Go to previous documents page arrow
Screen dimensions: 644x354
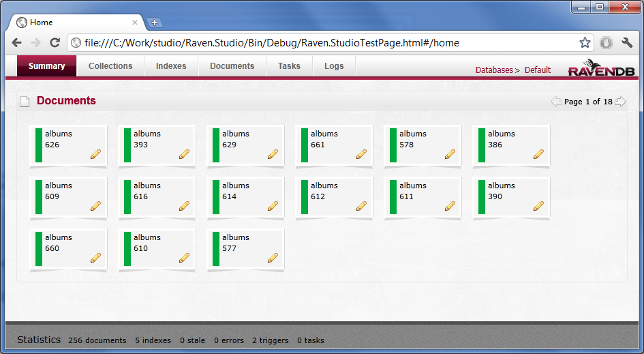click(557, 102)
